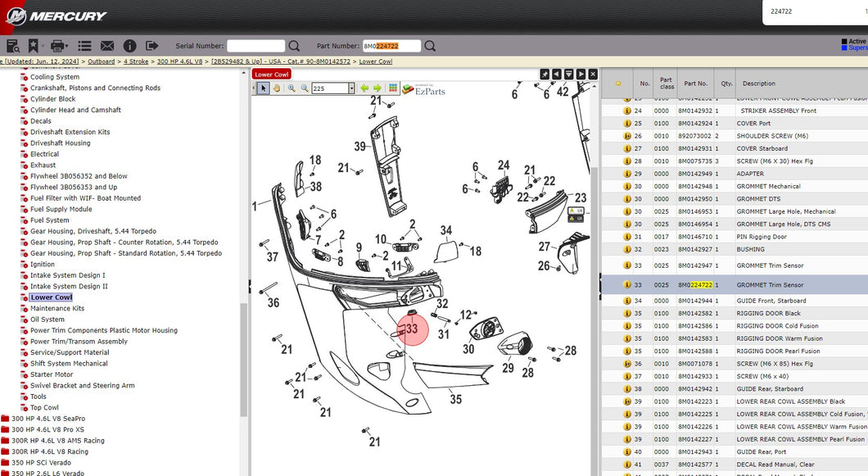Screen dimensions: 868x476
Task: Pin the diagram panel
Action: (x=545, y=75)
